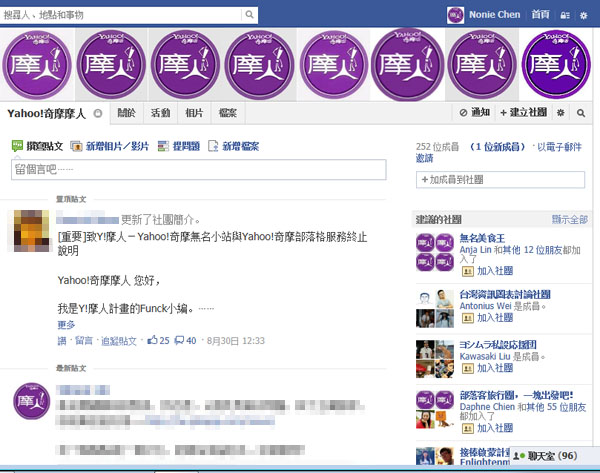Screen dimensions: 600x473
Task: Open the 聊天室 (96) chat bar
Action: pyautogui.click(x=555, y=456)
